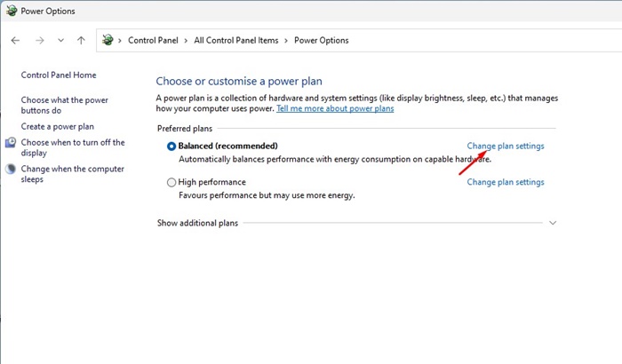Click the Control Panel icon in address bar
The image size is (622, 364).
[108, 40]
